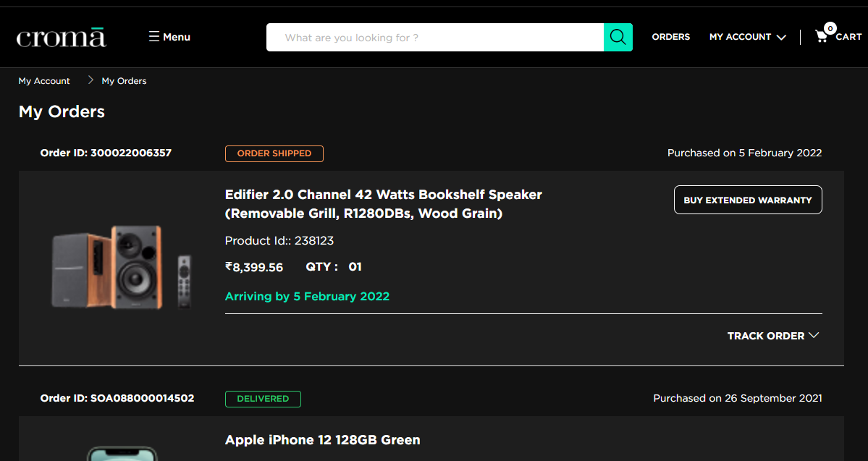The width and height of the screenshot is (868, 461).
Task: Click the breadcrumb separator arrow
Action: click(x=90, y=80)
